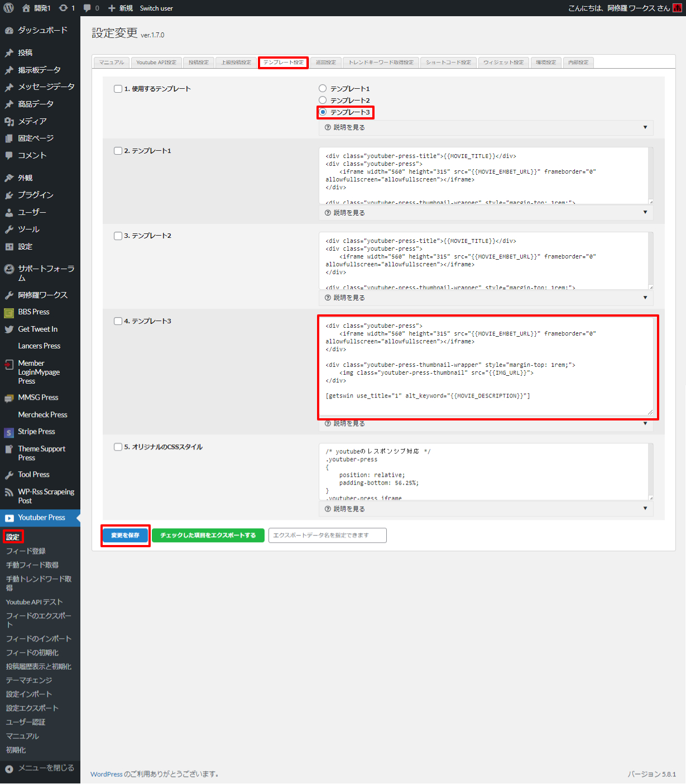
Task: Click the comments bubble icon in admin bar
Action: 87,8
